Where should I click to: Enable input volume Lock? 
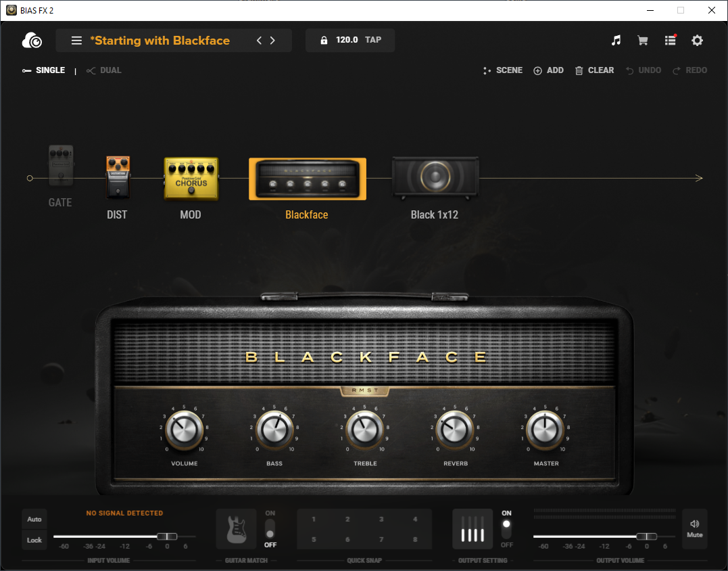pyautogui.click(x=34, y=540)
